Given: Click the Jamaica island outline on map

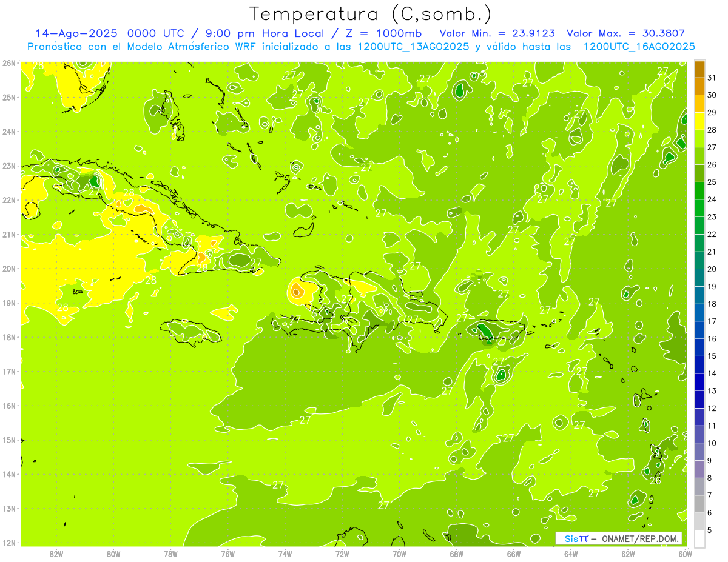Looking at the screenshot, I should point(192,333).
